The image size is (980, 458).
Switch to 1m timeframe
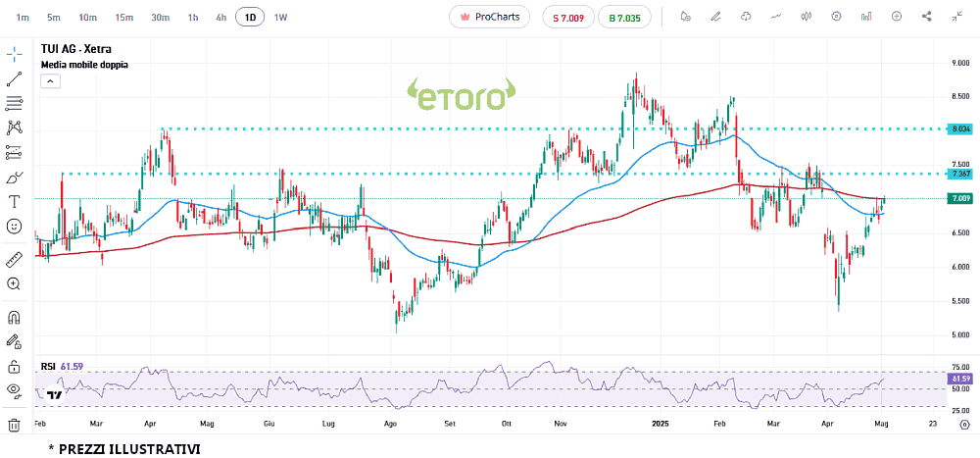pyautogui.click(x=23, y=18)
